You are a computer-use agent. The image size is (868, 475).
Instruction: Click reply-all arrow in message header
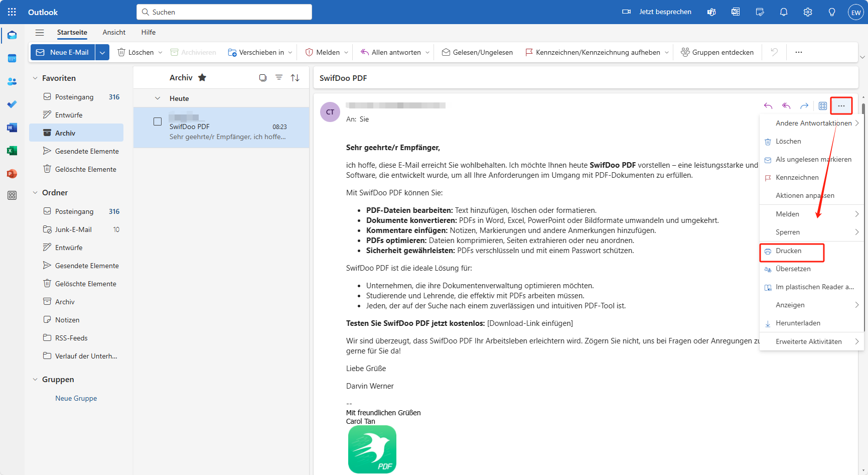click(786, 106)
